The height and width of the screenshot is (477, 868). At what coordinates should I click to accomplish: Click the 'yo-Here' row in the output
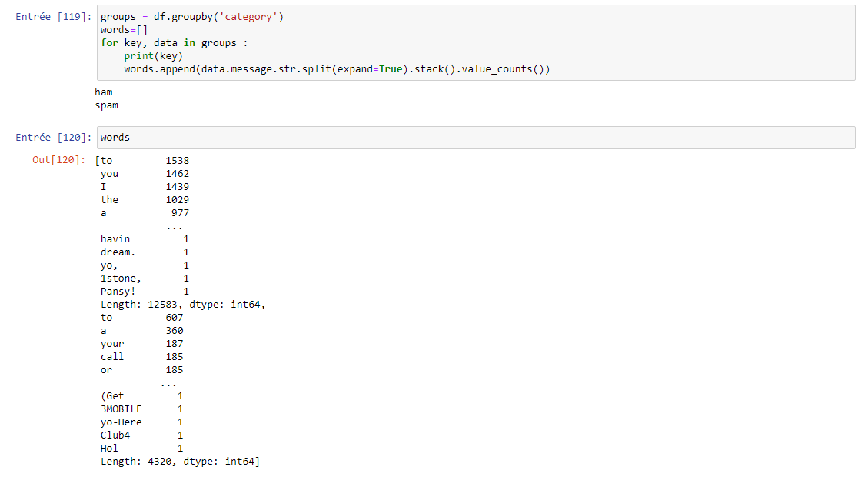click(x=121, y=422)
